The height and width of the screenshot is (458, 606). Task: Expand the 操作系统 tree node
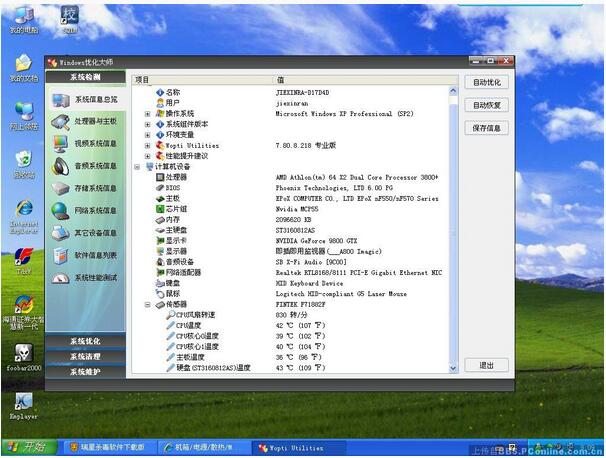coord(147,114)
